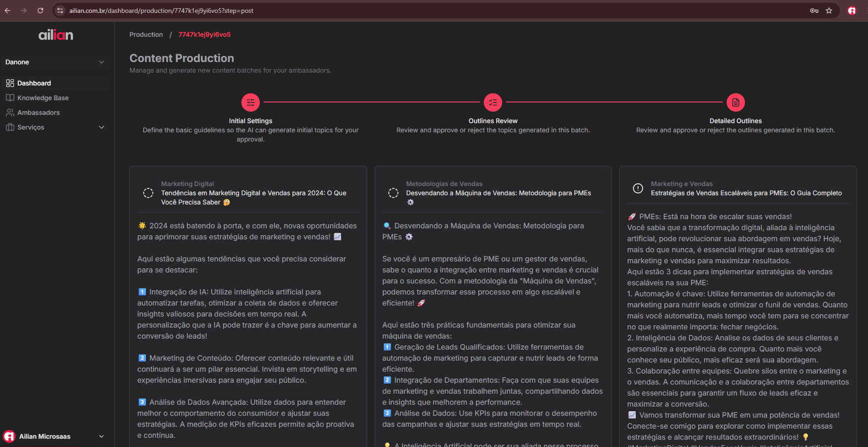Click the Outlines Review step icon
This screenshot has height=447, width=868.
pyautogui.click(x=493, y=102)
